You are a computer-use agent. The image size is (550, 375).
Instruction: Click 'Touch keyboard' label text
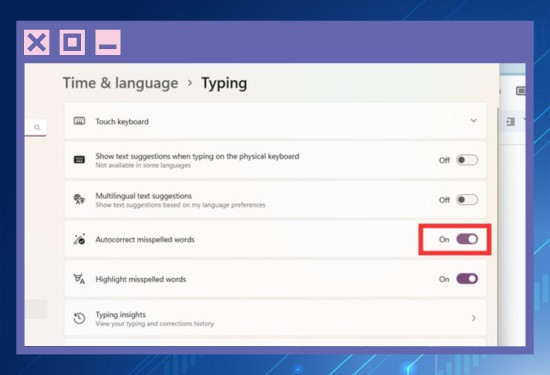click(122, 121)
